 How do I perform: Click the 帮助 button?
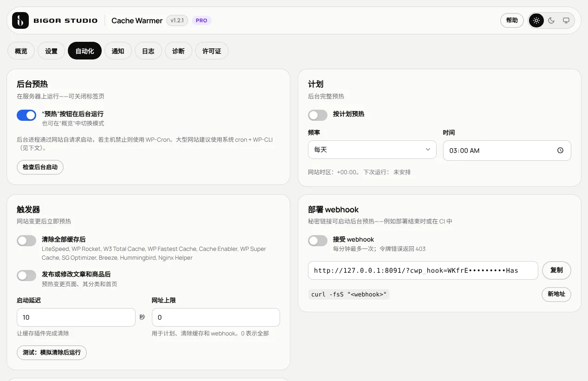coord(512,20)
